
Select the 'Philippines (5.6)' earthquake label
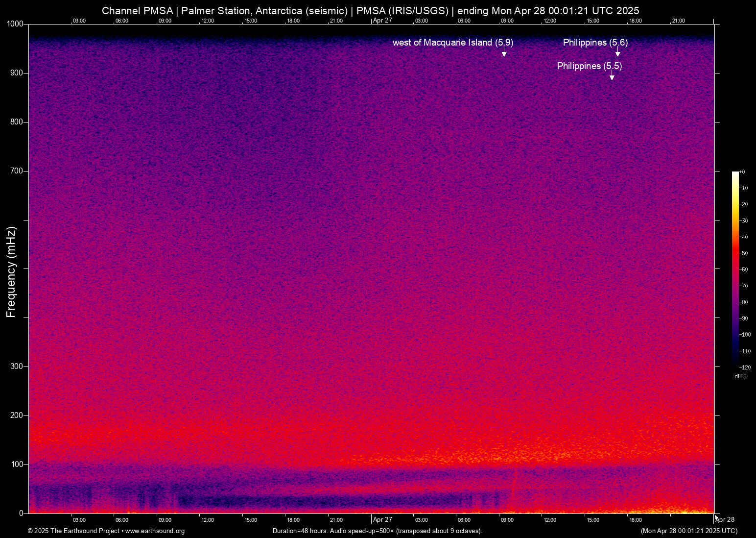pos(595,43)
